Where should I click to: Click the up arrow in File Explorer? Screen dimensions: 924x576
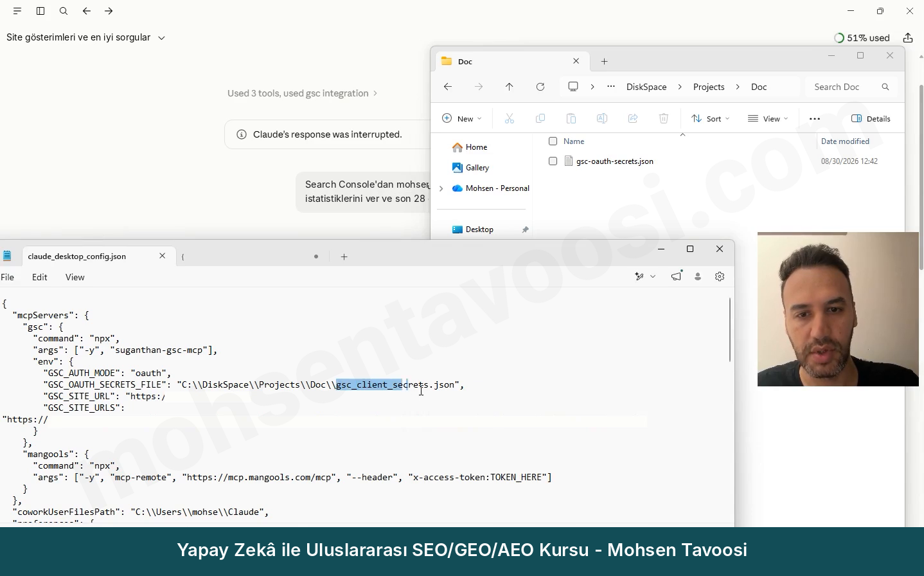tap(510, 87)
